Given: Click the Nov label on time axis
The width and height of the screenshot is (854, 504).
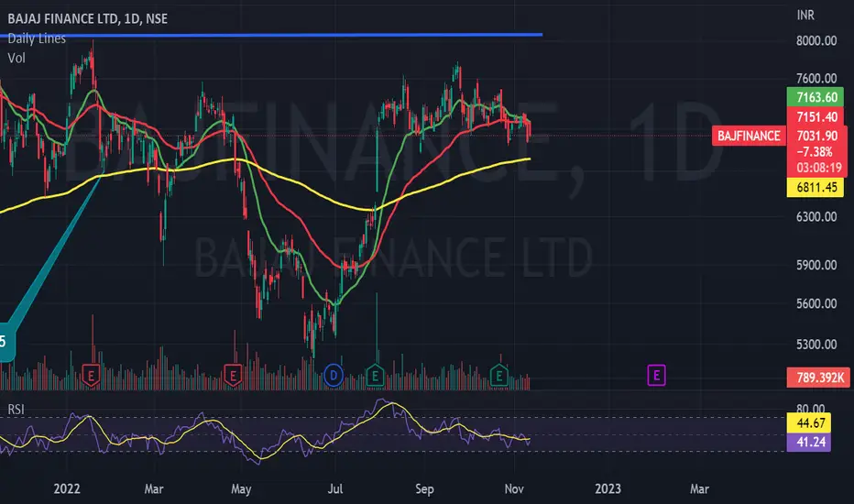Looking at the screenshot, I should pyautogui.click(x=514, y=488).
